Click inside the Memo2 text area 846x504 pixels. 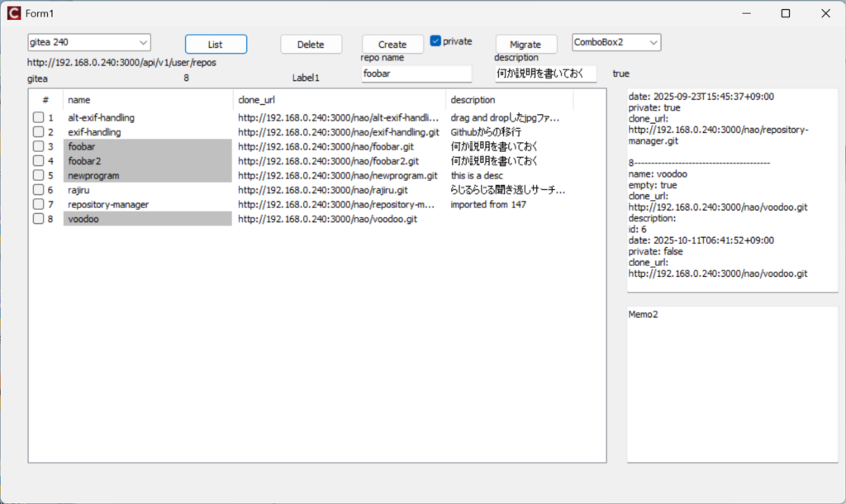[732, 384]
